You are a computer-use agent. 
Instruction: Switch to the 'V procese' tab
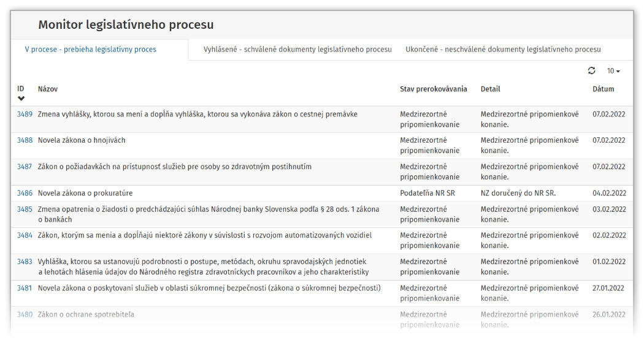click(91, 50)
